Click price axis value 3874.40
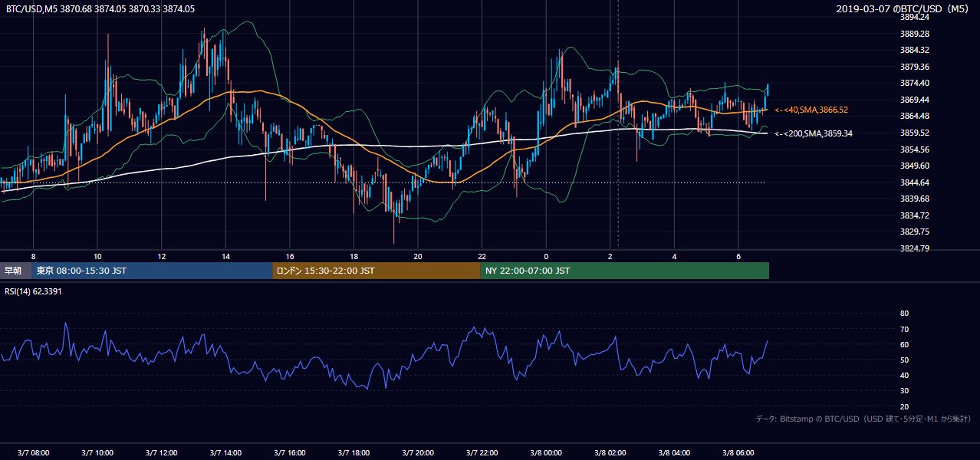 point(915,84)
